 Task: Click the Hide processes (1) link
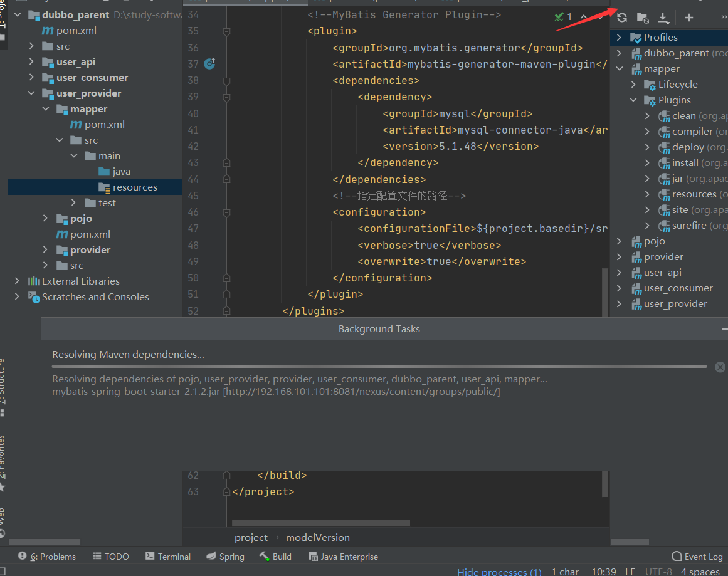(x=499, y=572)
